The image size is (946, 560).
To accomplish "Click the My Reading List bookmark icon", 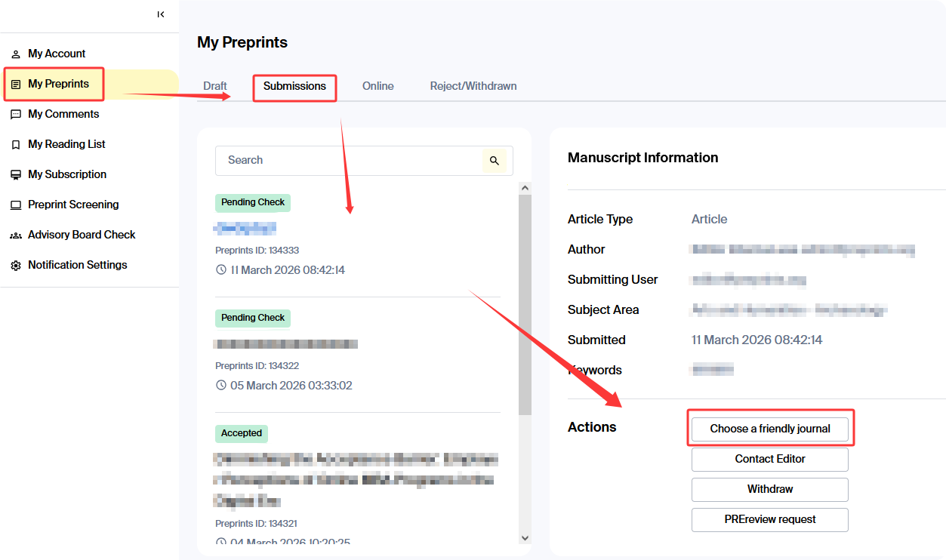I will [16, 145].
